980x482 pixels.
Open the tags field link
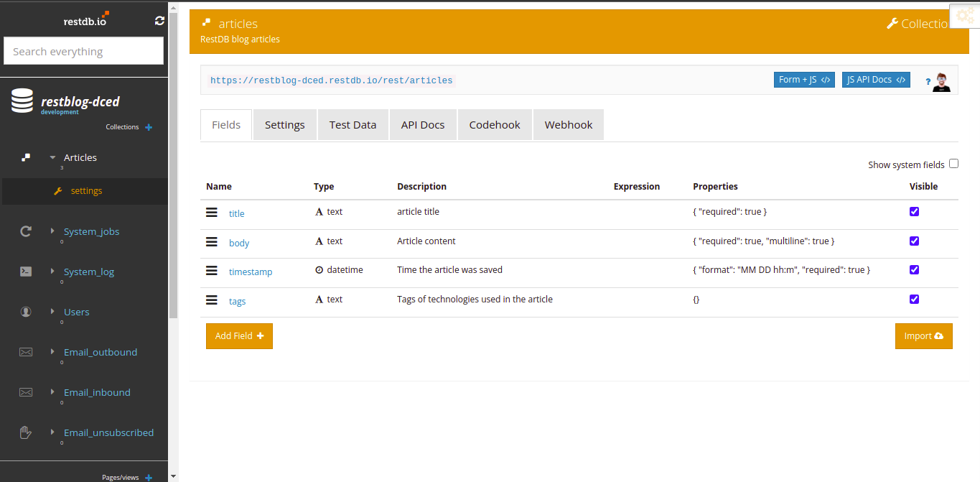pyautogui.click(x=238, y=301)
